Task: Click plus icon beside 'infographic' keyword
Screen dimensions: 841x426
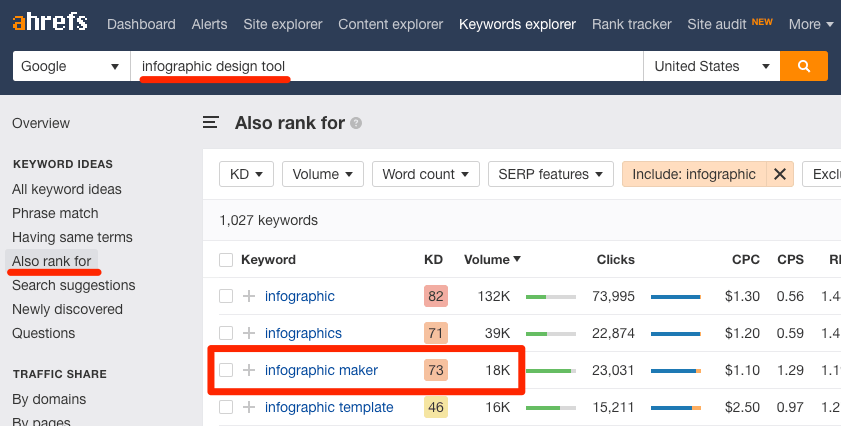Action: tap(249, 296)
